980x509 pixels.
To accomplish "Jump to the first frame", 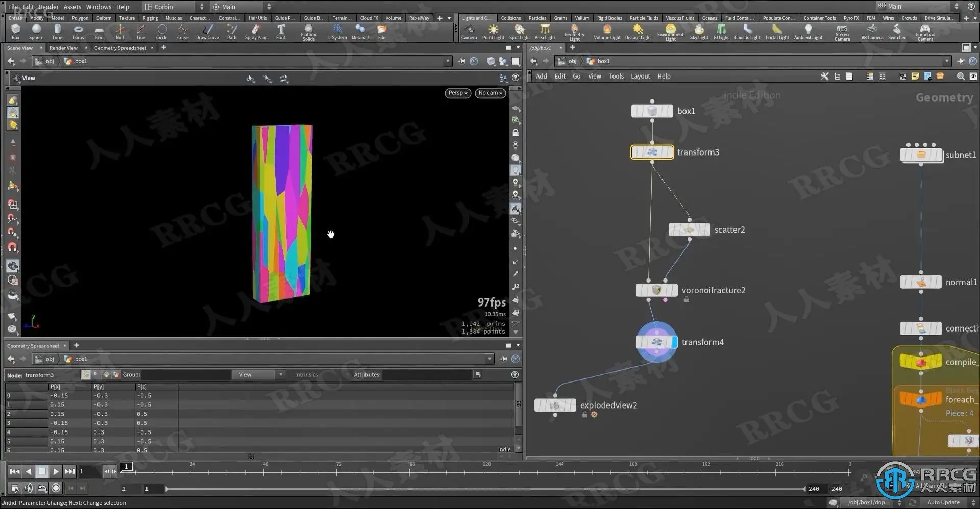I will tap(15, 471).
